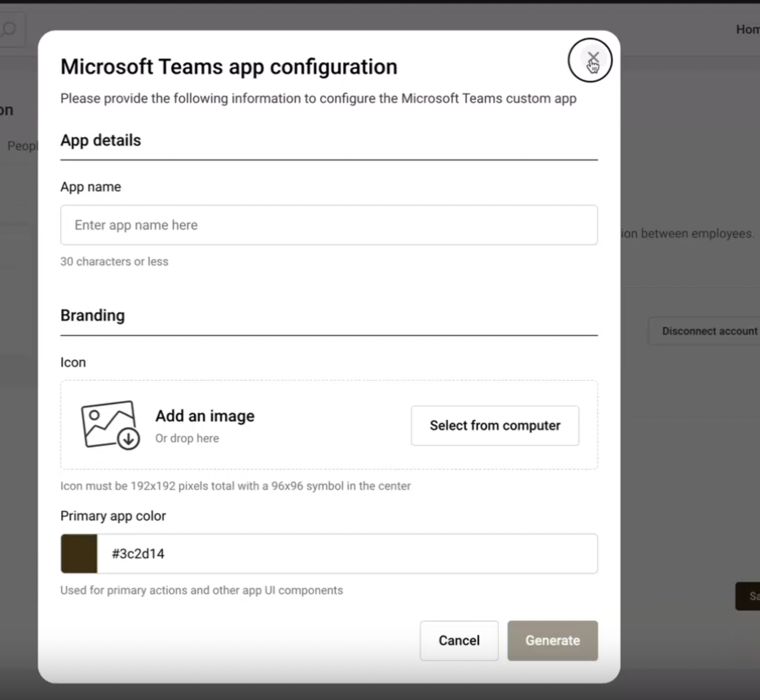Click the App name input field
Screen dimensions: 760x700
click(329, 225)
